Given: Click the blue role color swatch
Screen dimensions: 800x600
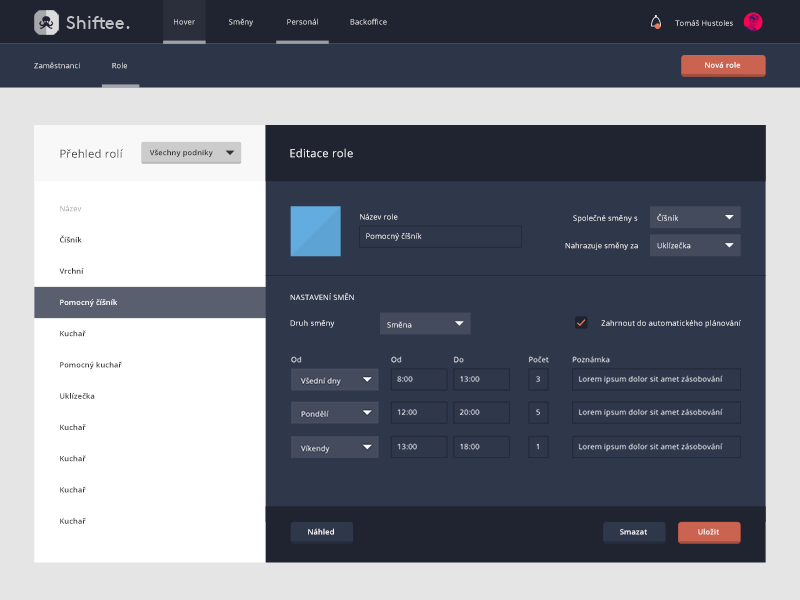Looking at the screenshot, I should [316, 231].
